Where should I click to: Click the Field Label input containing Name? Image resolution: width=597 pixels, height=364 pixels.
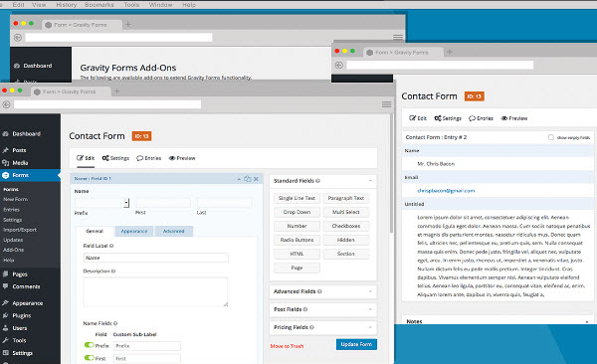(156, 258)
